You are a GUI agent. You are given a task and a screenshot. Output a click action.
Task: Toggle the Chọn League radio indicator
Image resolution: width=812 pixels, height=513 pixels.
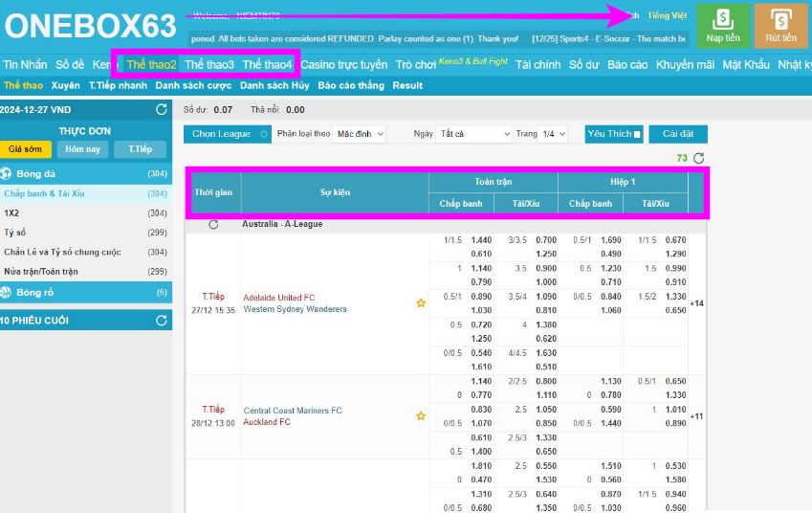click(264, 134)
